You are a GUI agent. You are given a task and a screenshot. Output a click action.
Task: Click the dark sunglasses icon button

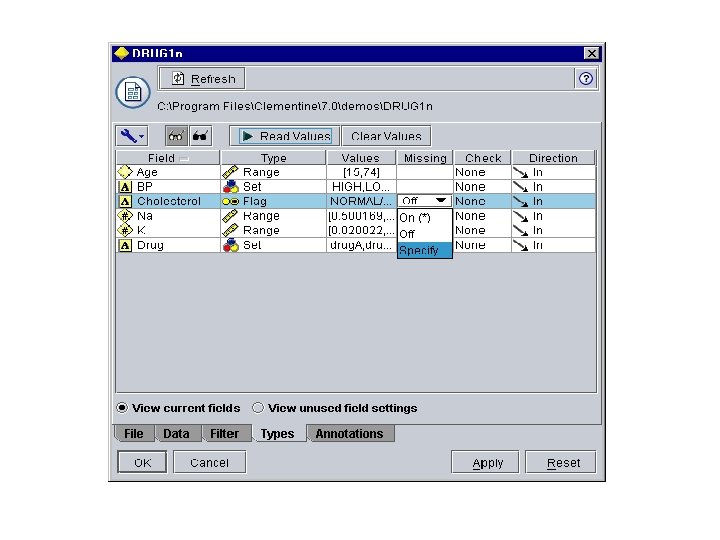(200, 136)
